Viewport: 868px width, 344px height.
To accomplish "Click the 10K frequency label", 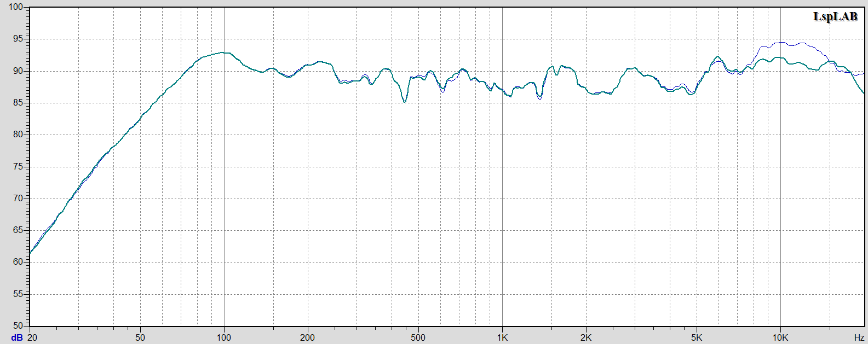I will pyautogui.click(x=780, y=337).
